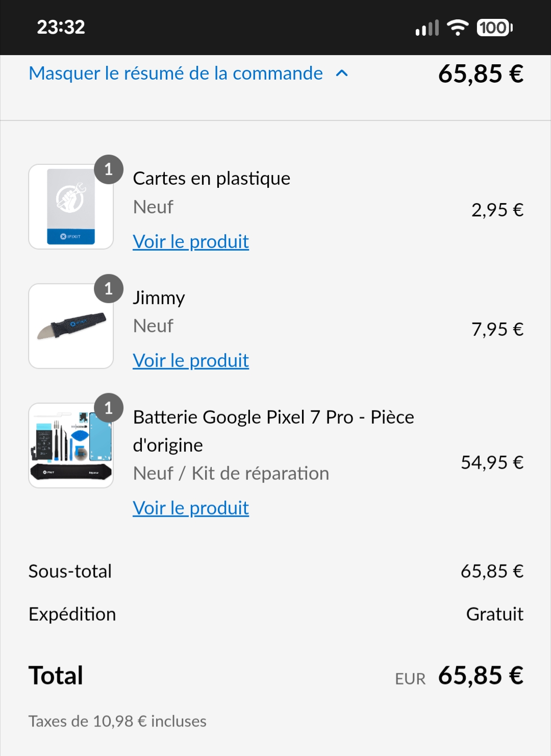Tap quantity badge on Cartes en plastique

[109, 169]
